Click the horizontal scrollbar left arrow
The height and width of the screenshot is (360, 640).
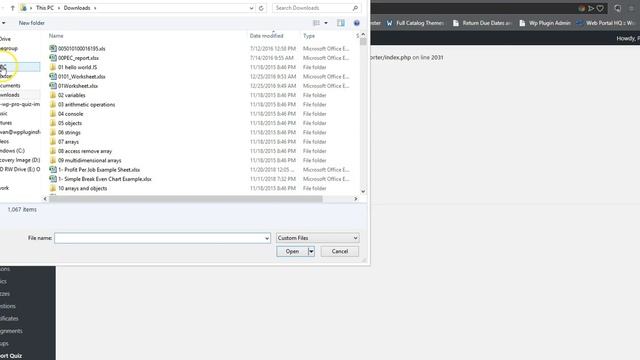(x=45, y=199)
